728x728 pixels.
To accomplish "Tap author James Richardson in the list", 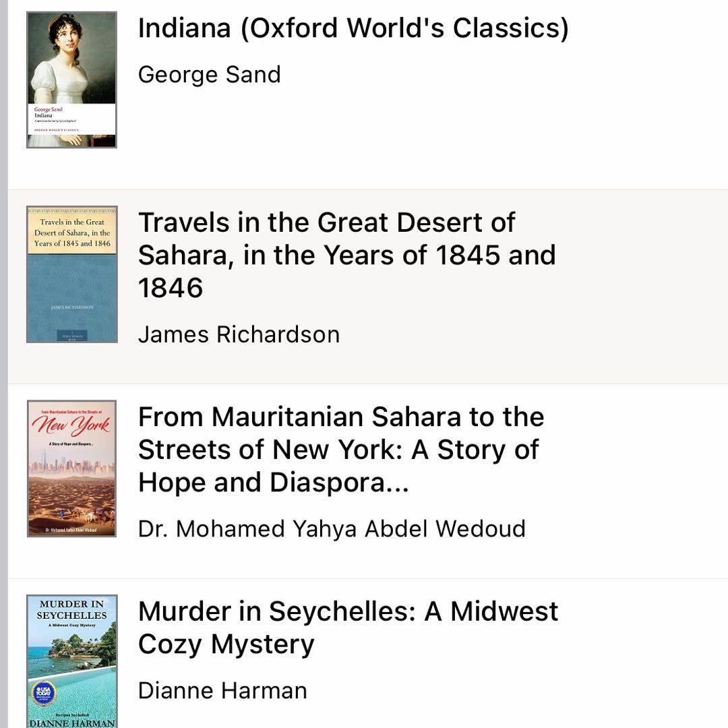I will pyautogui.click(x=239, y=334).
